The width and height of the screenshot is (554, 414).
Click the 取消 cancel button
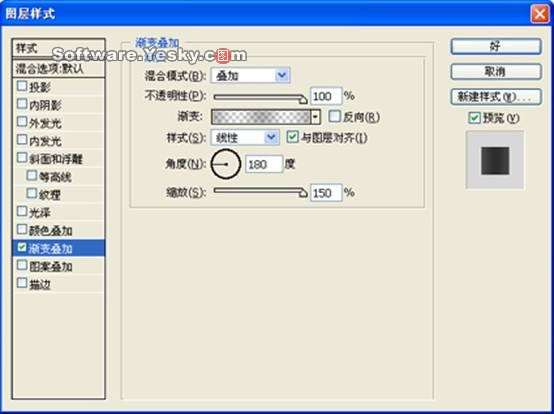click(496, 72)
